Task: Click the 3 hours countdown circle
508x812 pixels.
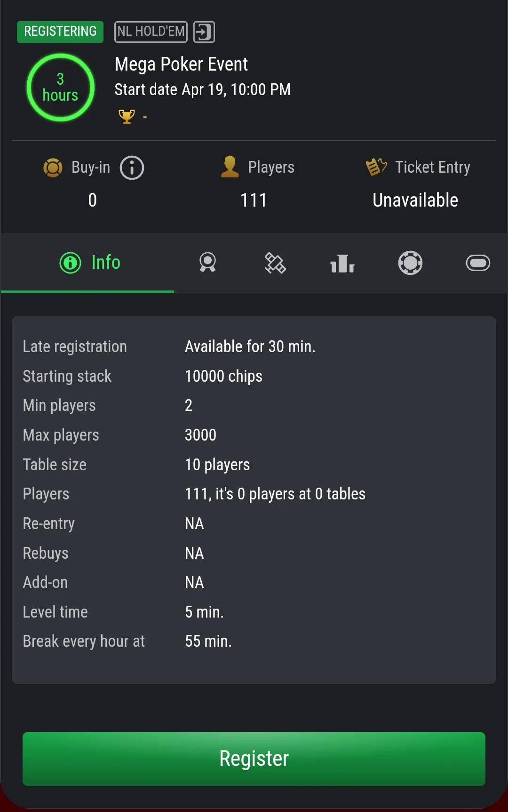Action: (61, 88)
